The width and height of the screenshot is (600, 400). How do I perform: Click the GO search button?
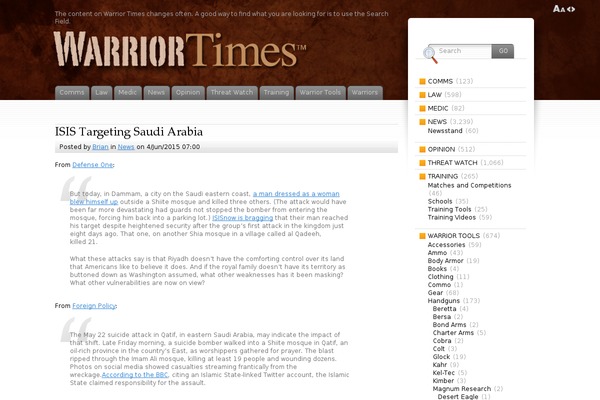(503, 51)
